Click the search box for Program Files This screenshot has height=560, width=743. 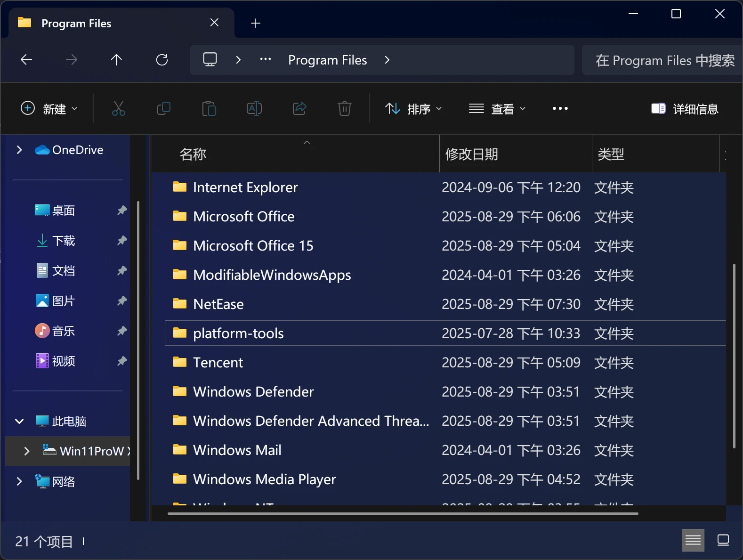[x=662, y=60]
